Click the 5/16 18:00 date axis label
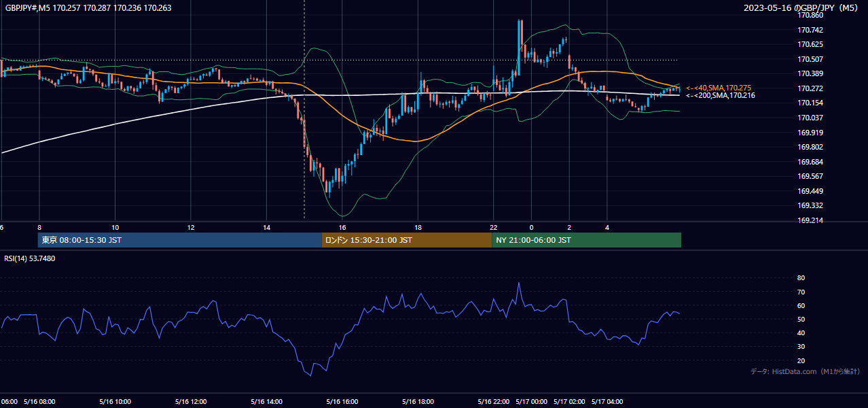 [418, 401]
